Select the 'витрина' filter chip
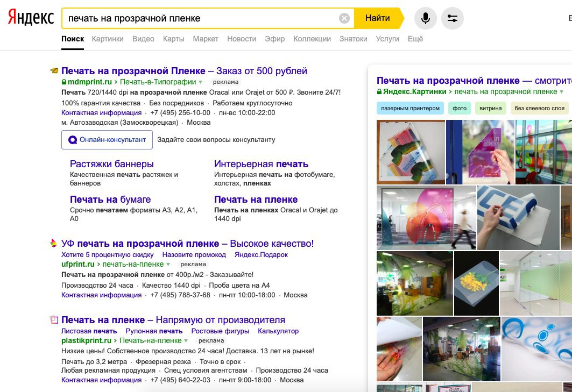Viewport: 572px width, 392px height. click(x=491, y=108)
